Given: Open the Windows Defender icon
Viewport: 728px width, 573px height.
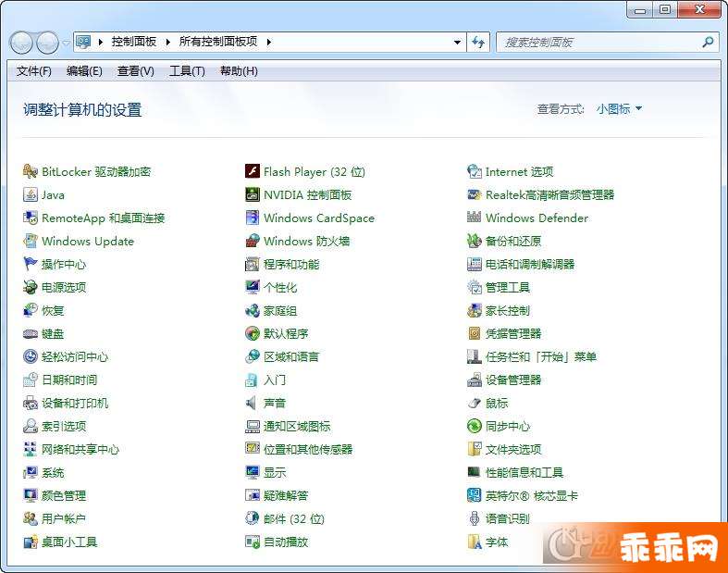Looking at the screenshot, I should pyautogui.click(x=474, y=218).
